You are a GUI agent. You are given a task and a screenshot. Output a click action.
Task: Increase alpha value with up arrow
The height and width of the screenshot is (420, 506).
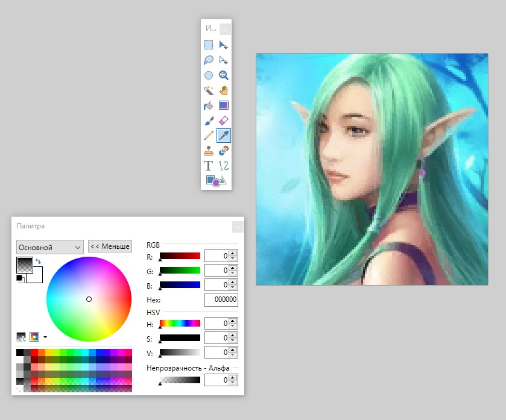(233, 377)
